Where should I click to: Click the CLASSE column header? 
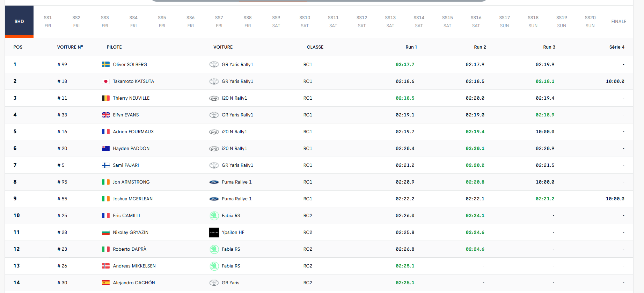click(315, 47)
